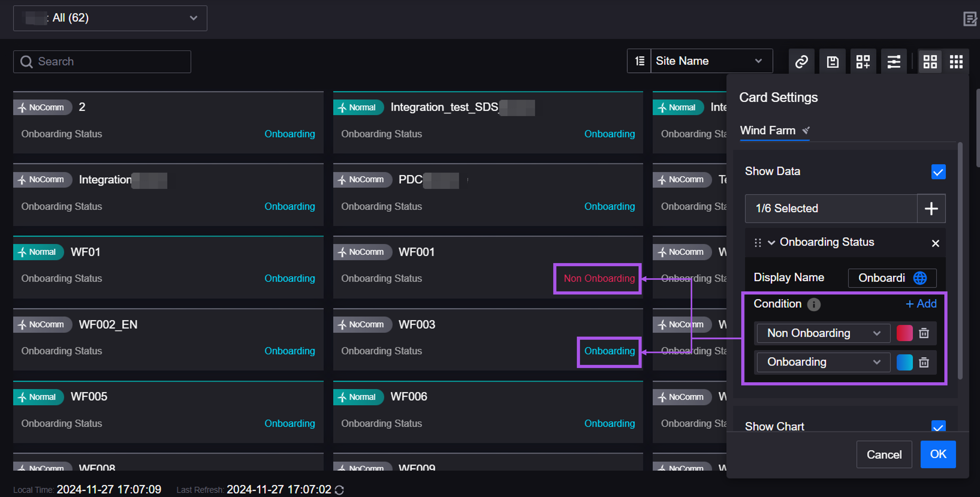This screenshot has height=497, width=980.
Task: Switch to large card grid view
Action: (x=930, y=61)
